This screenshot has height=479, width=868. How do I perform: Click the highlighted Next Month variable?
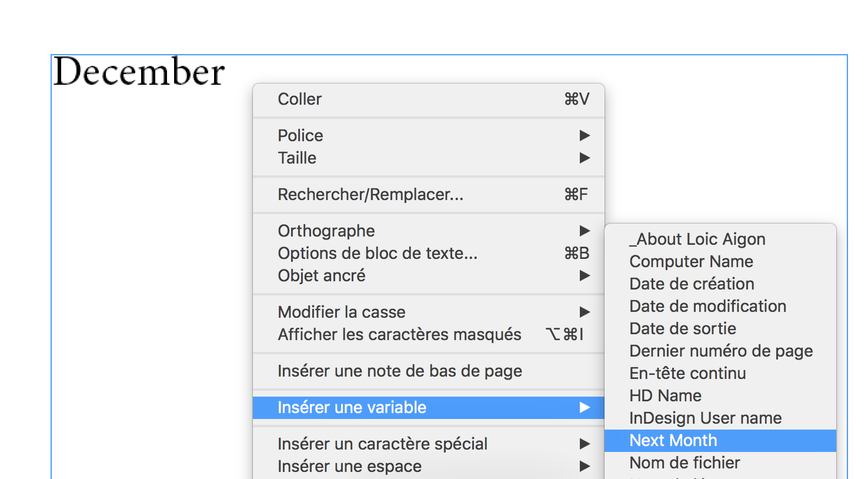pyautogui.click(x=673, y=440)
